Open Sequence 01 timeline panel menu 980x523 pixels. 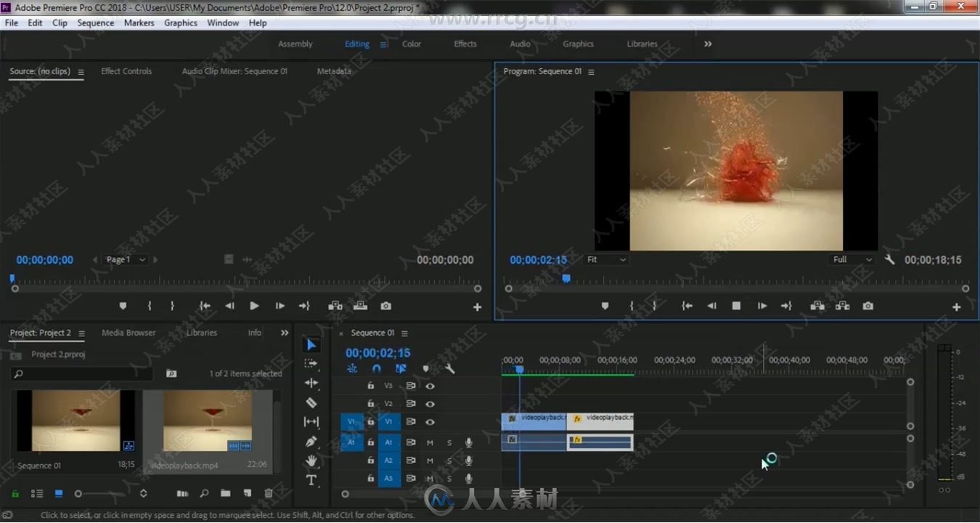[404, 333]
